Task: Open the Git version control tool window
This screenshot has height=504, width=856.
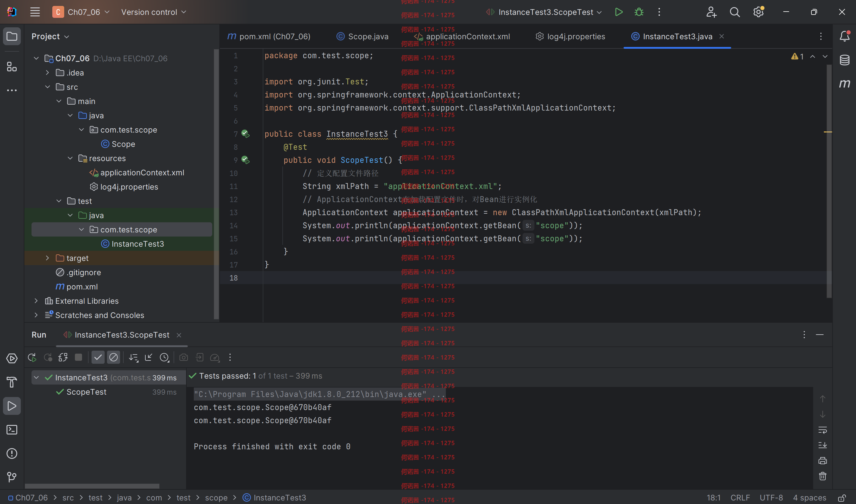Action: 12,477
